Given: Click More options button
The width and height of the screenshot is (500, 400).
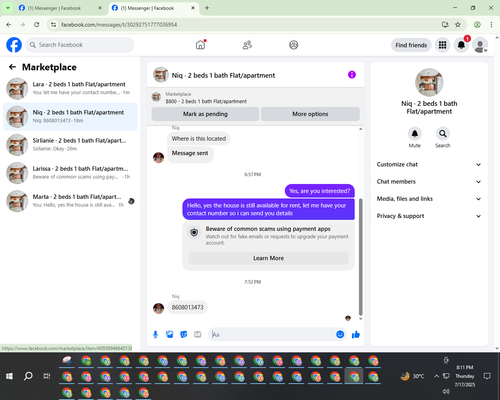Looking at the screenshot, I should pyautogui.click(x=310, y=114).
